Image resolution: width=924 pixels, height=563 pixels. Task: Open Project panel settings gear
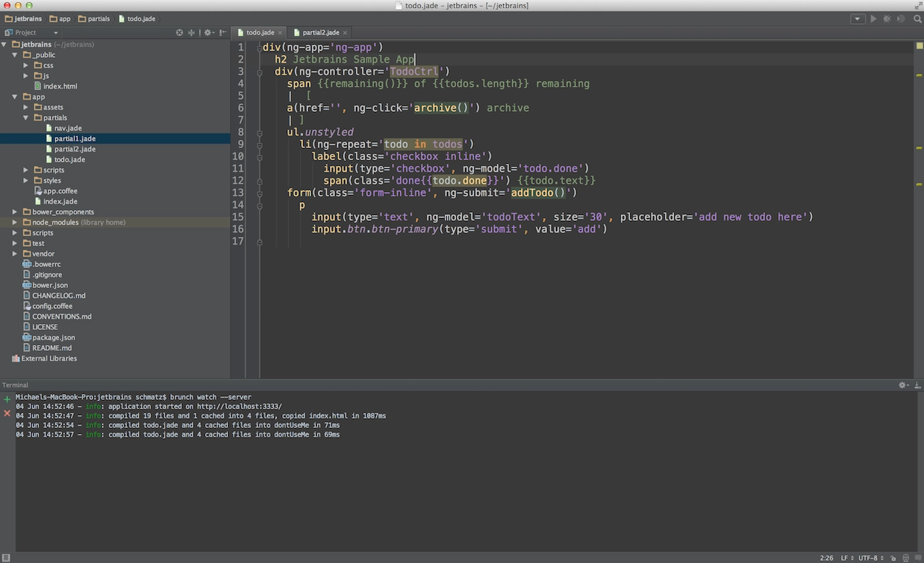point(209,32)
